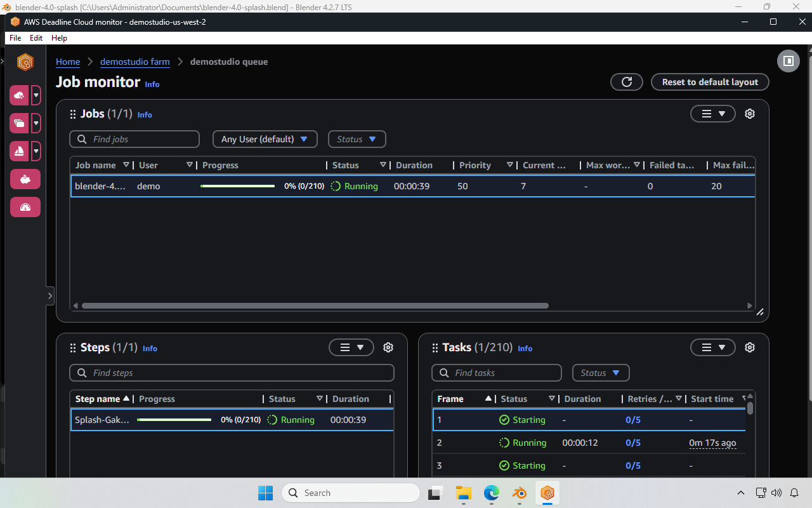
Task: Open the gauge usage icon in sidebar
Action: pos(25,206)
